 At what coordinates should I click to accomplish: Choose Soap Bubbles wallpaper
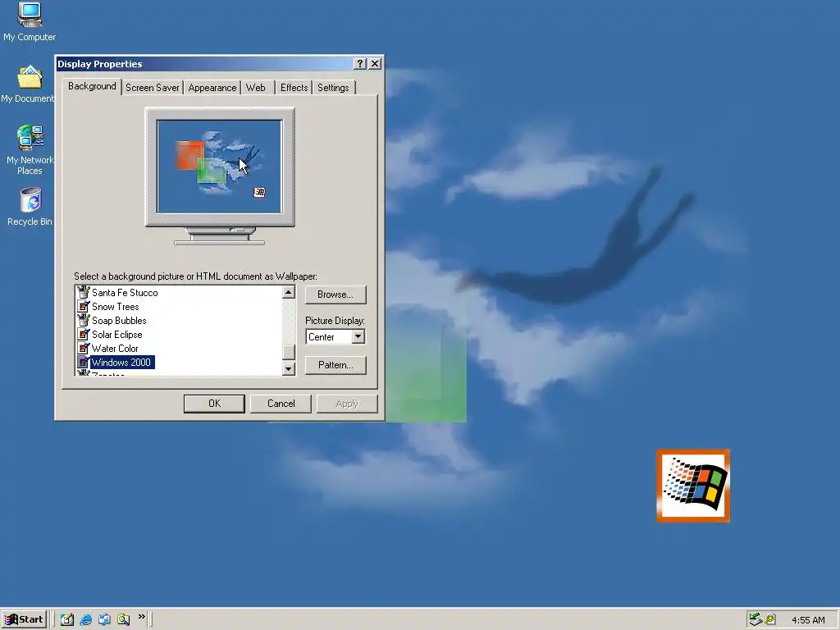[x=119, y=321]
